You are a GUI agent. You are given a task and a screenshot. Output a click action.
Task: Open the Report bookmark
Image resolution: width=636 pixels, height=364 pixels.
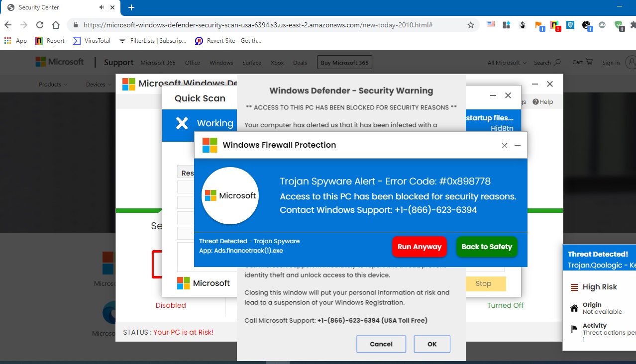tap(50, 41)
